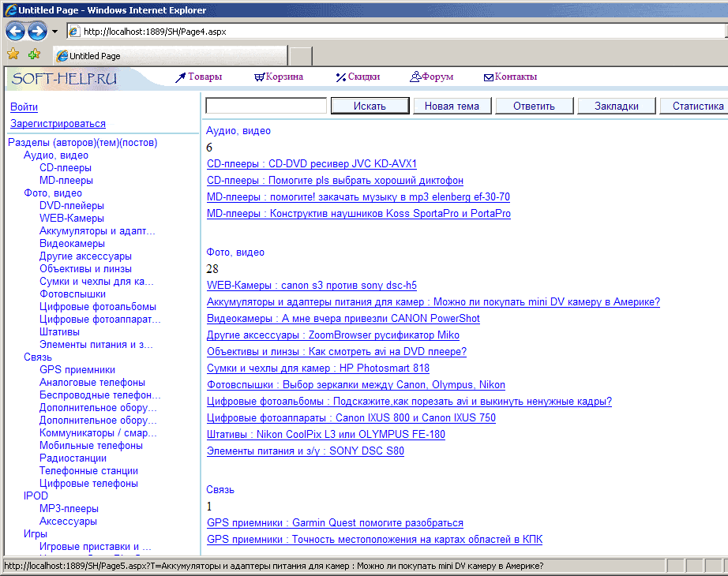Open the Товары menu item

[x=199, y=77]
